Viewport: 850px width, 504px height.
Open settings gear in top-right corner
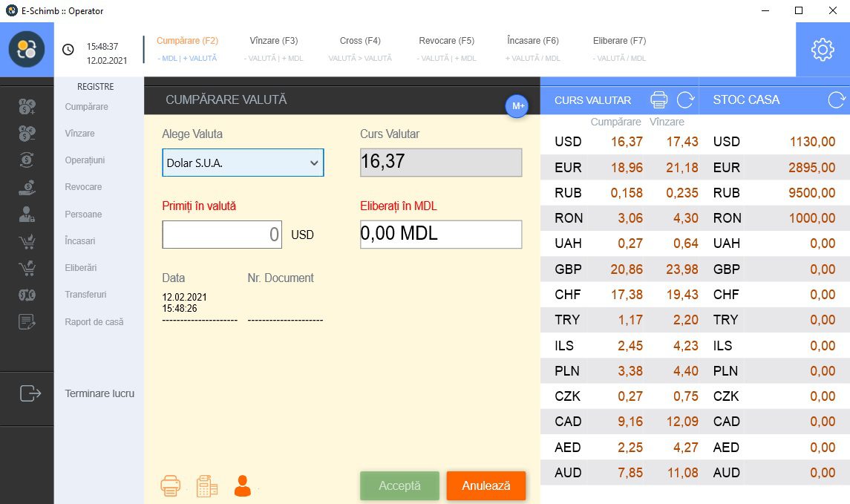click(x=823, y=49)
